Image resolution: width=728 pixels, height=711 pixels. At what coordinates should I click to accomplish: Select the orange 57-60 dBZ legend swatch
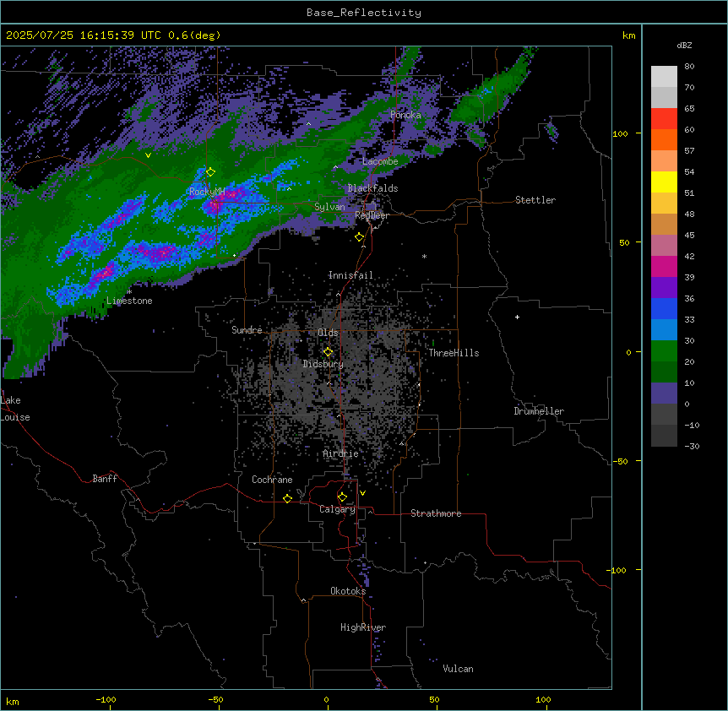coord(664,139)
